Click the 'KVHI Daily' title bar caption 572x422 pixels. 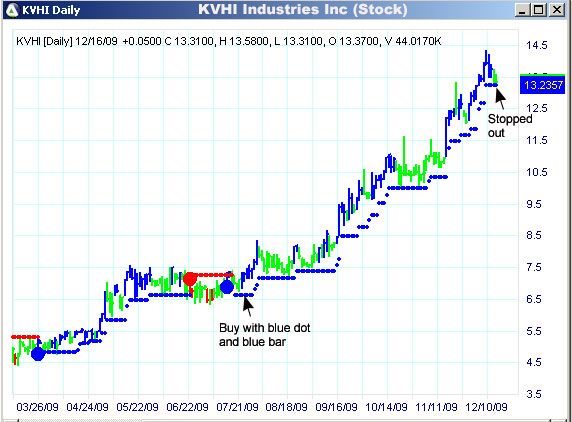point(51,10)
